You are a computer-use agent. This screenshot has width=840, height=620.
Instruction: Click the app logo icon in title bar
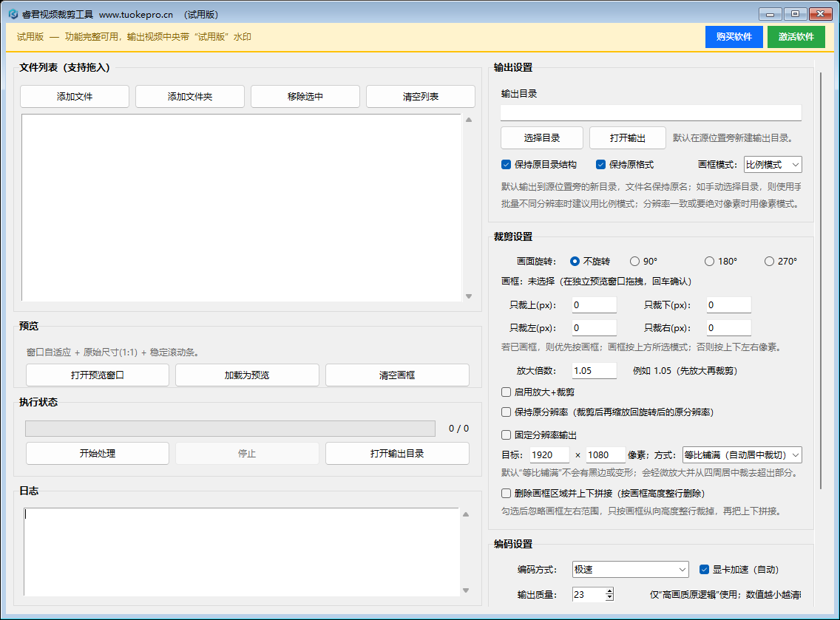pyautogui.click(x=13, y=15)
